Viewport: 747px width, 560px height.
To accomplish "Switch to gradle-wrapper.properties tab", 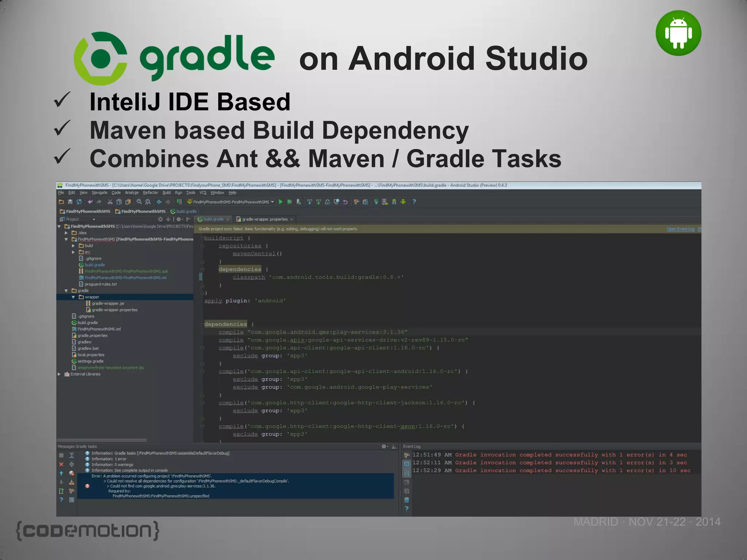I will click(x=265, y=219).
